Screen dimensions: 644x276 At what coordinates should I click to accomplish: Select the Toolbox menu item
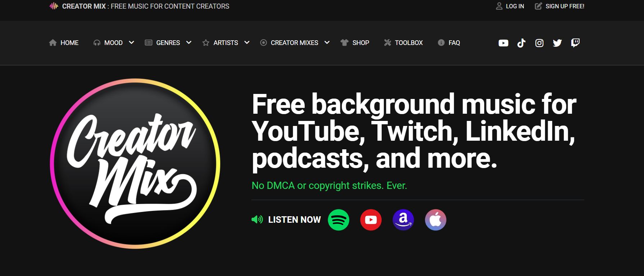pos(404,43)
